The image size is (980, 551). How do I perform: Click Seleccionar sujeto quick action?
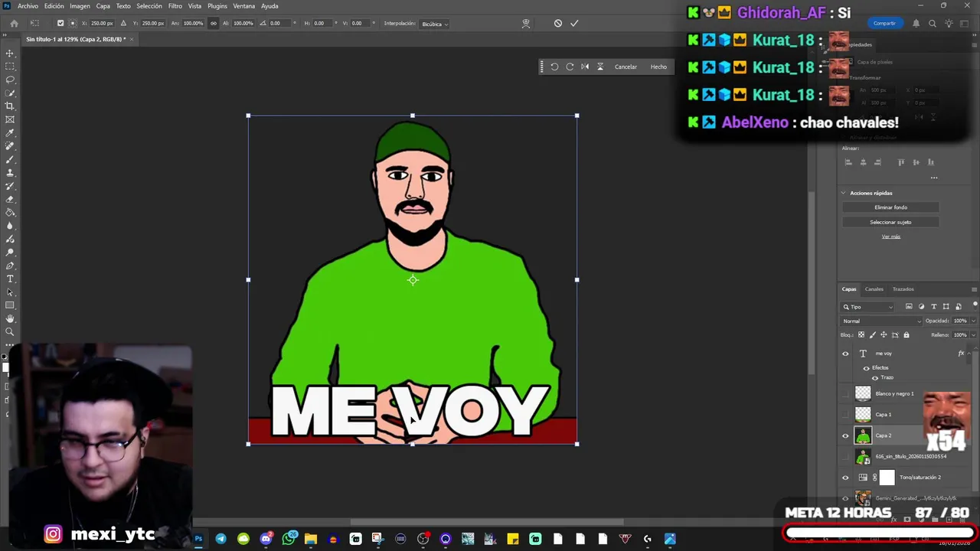click(x=890, y=222)
